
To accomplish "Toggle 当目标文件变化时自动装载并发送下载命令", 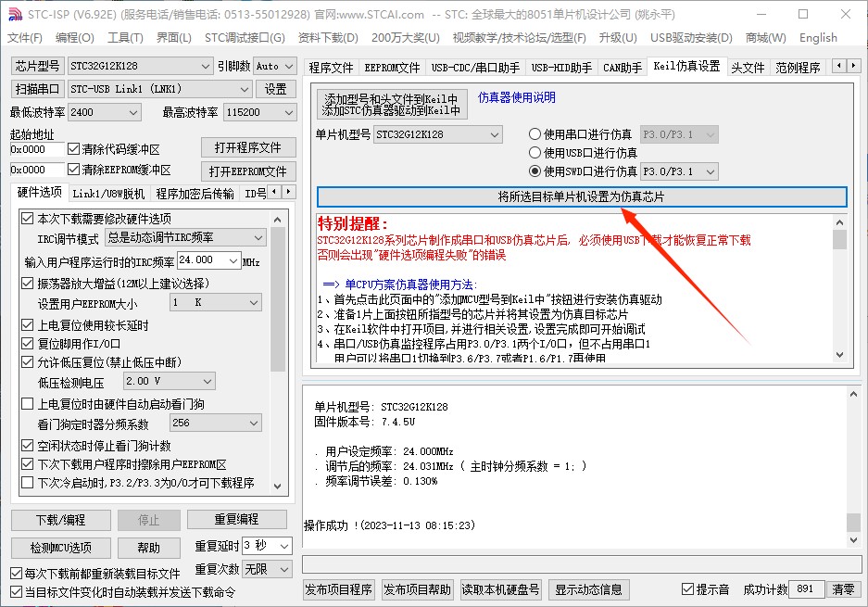I will click(x=17, y=592).
